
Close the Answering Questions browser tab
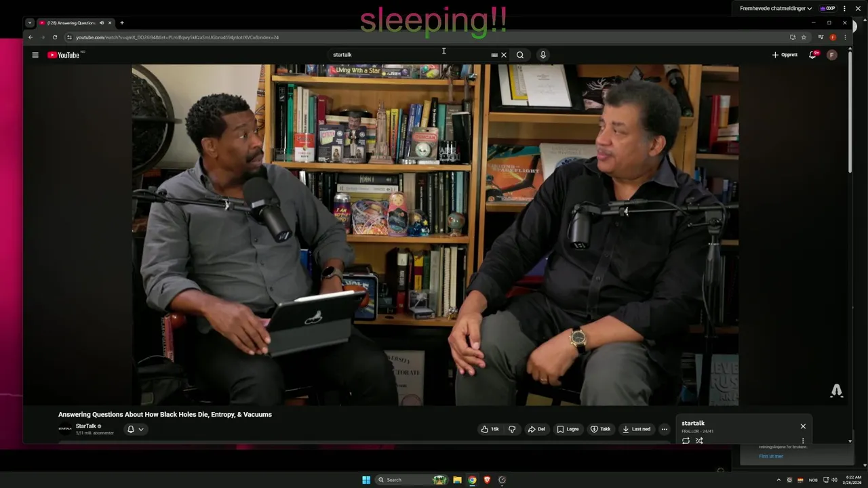coord(110,23)
